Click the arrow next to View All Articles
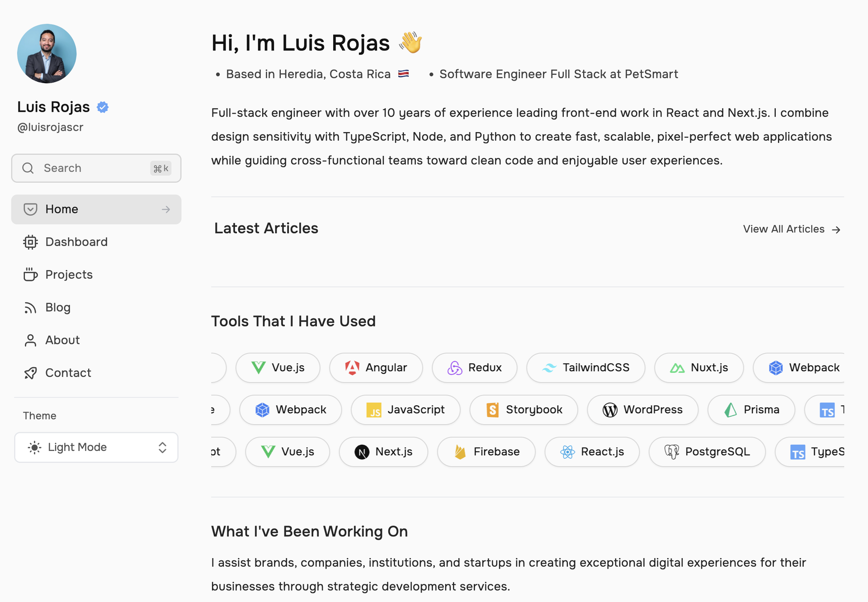Image resolution: width=868 pixels, height=602 pixels. (836, 230)
